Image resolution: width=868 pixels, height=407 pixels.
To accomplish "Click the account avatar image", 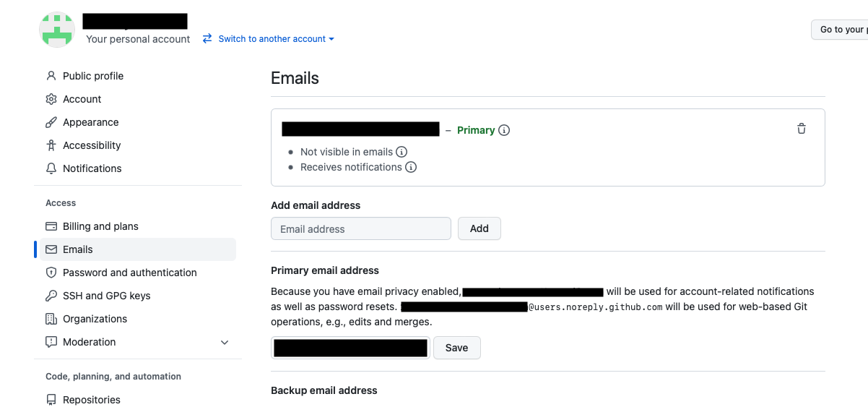I will tap(57, 30).
